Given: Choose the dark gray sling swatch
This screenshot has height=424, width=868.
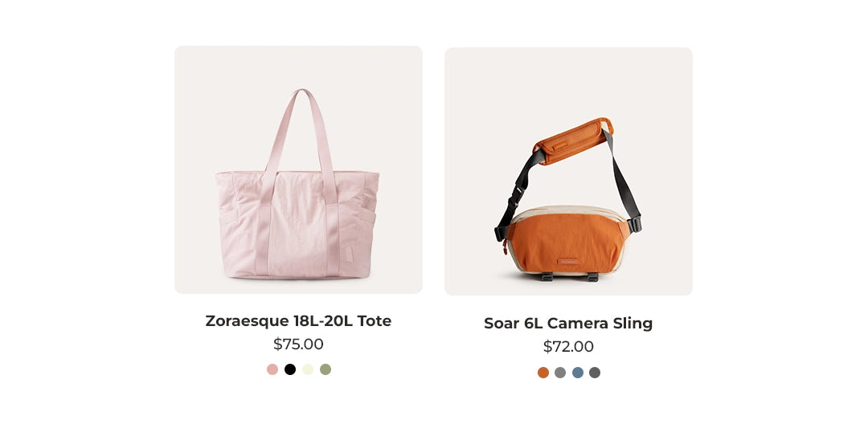Looking at the screenshot, I should pos(595,373).
